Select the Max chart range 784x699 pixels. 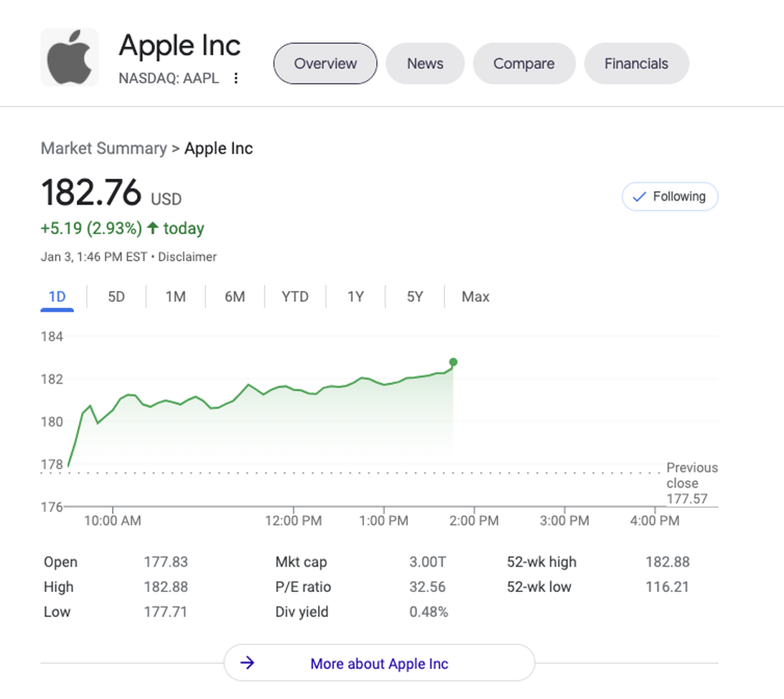point(475,297)
